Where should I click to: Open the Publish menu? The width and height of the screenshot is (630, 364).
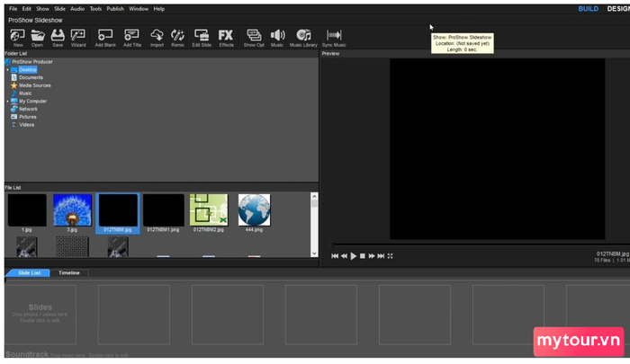115,9
